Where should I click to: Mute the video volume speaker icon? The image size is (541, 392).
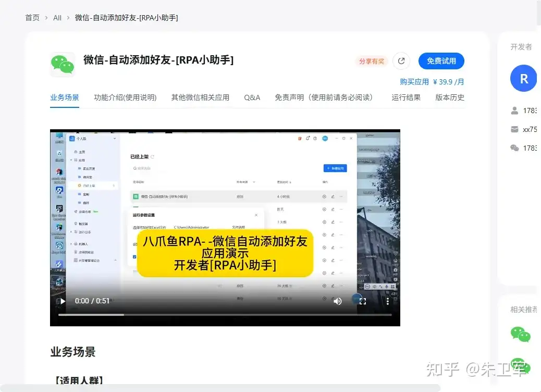(338, 301)
